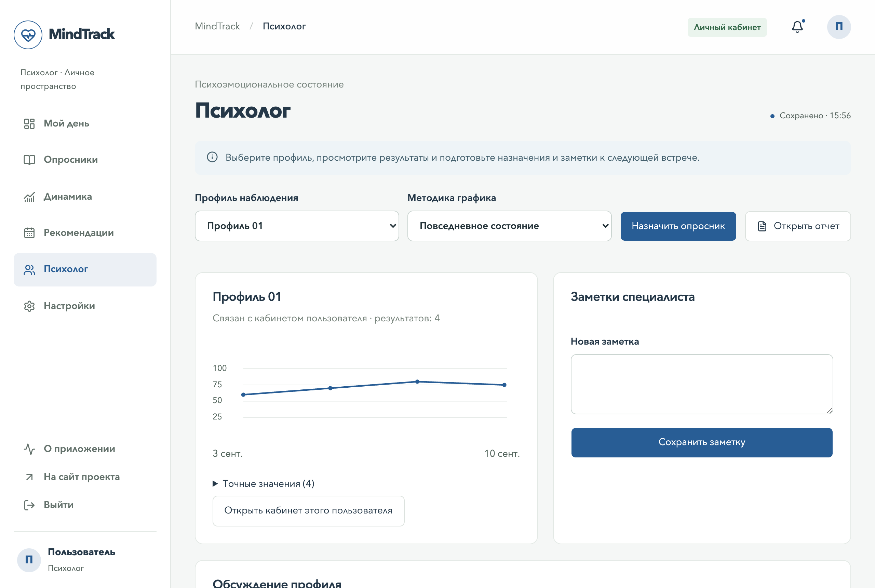Click the 10 сент. chart axis label
875x588 pixels.
[x=502, y=453]
